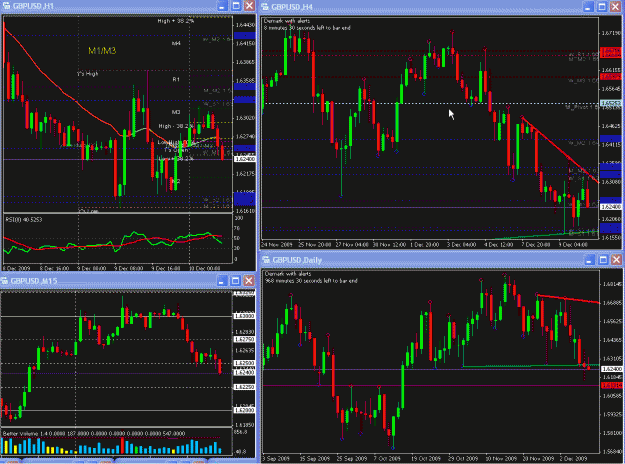625x464 pixels.
Task: Select the green horizontal support line in Daily chart
Action: (x=530, y=366)
